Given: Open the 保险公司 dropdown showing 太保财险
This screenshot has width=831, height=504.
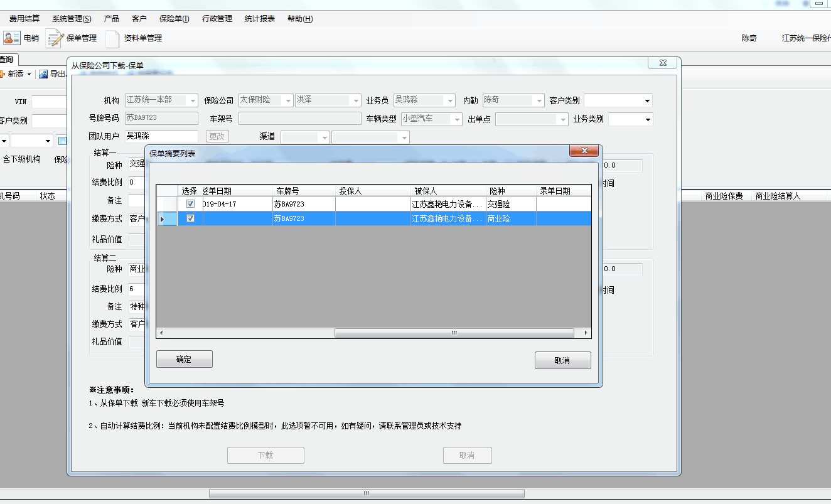Looking at the screenshot, I should point(287,100).
